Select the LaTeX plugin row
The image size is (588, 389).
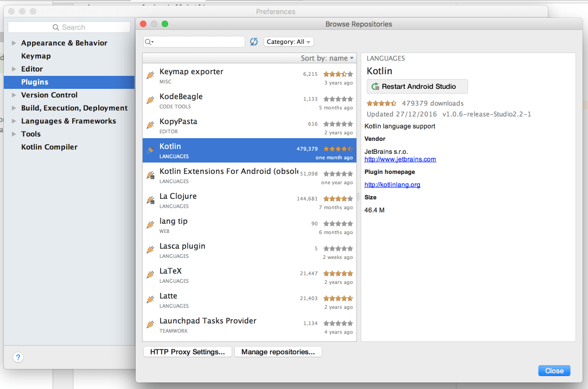250,275
